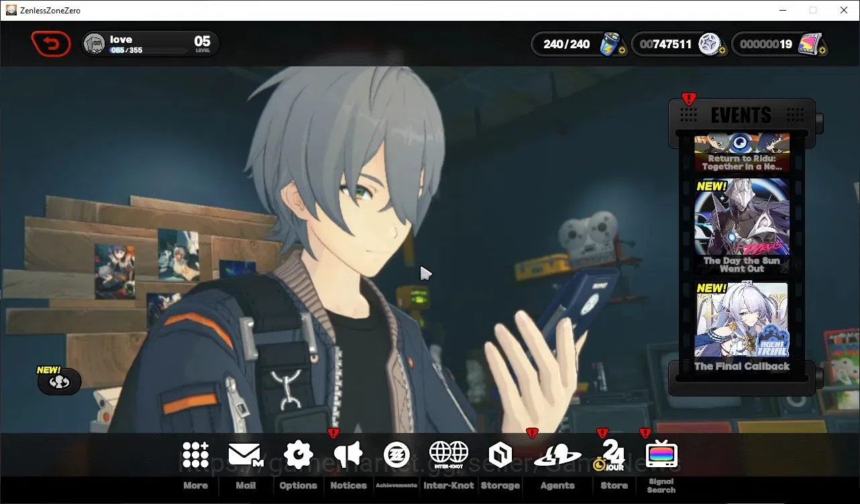860x504 pixels.
Task: Minimize the ZenlessZoneZero window
Action: pos(782,10)
